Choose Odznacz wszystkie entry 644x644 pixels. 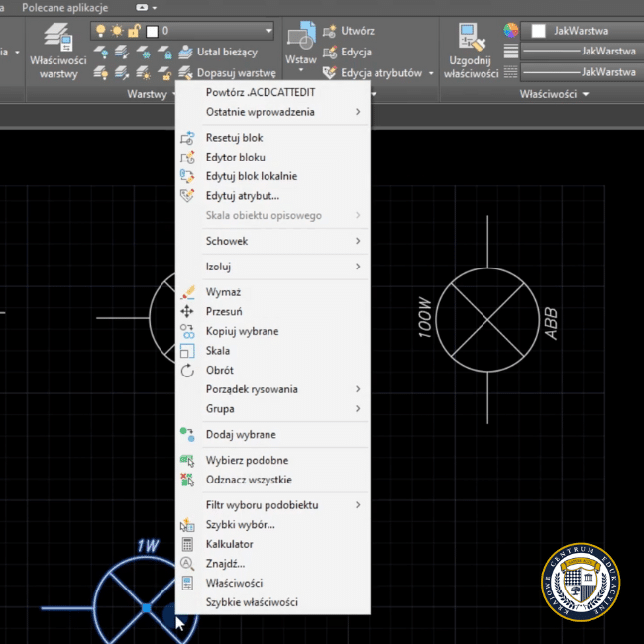[273, 480]
